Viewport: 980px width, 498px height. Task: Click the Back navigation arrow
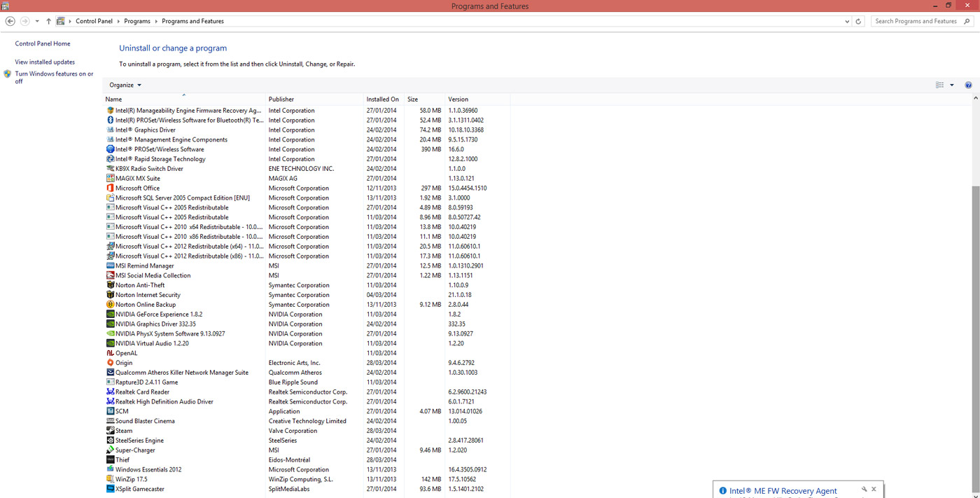pos(10,21)
